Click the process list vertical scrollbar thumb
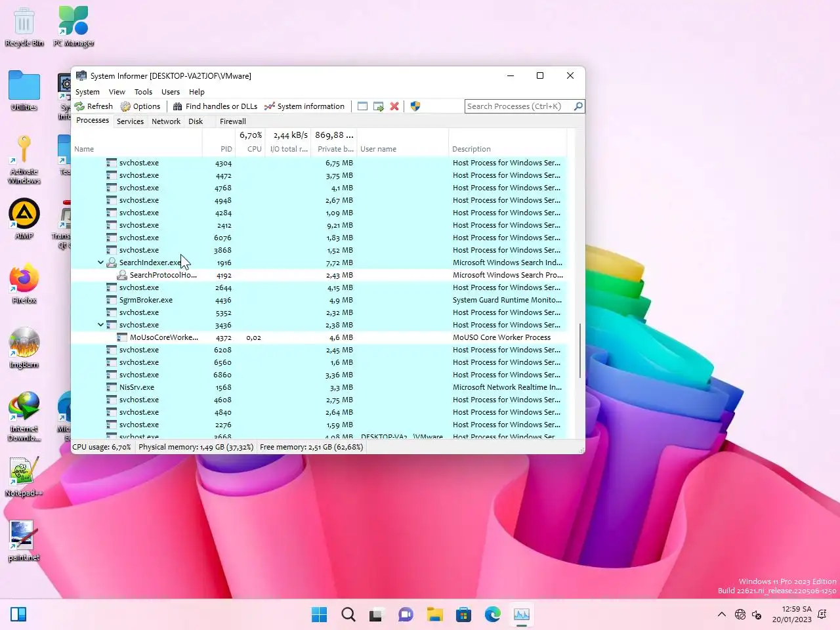This screenshot has height=630, width=840. [580, 350]
